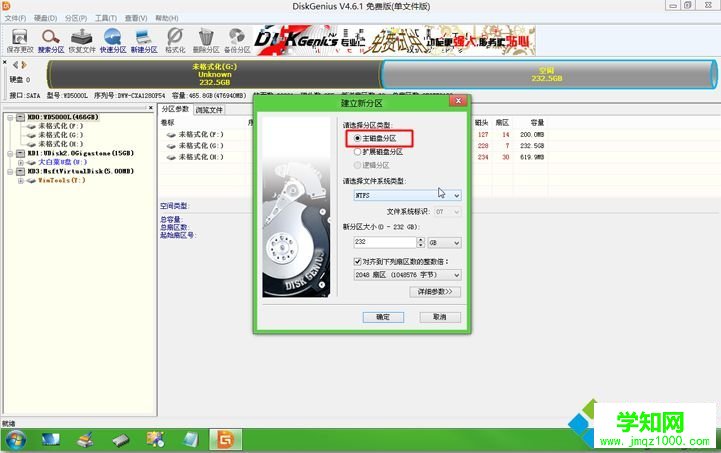
Task: Click the 确定 (OK) button
Action: [x=383, y=317]
